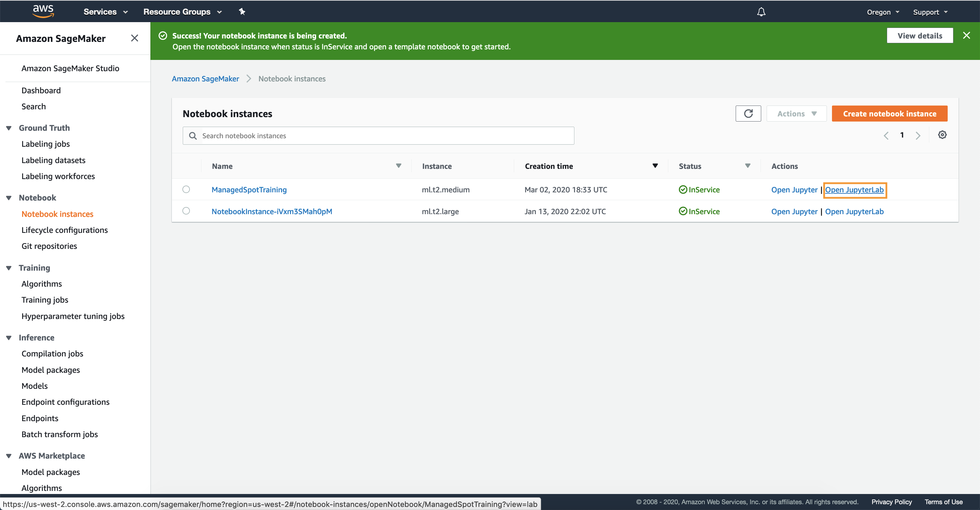
Task: Dismiss the green success banner
Action: 966,35
